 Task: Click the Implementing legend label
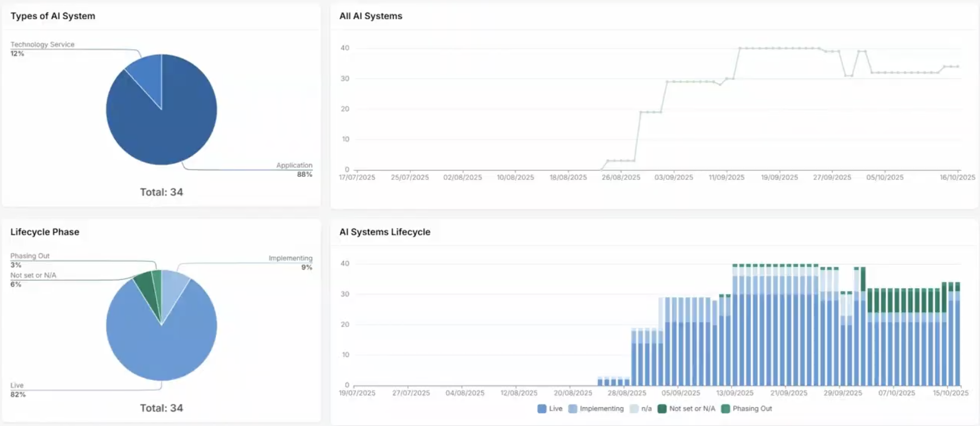pos(602,409)
